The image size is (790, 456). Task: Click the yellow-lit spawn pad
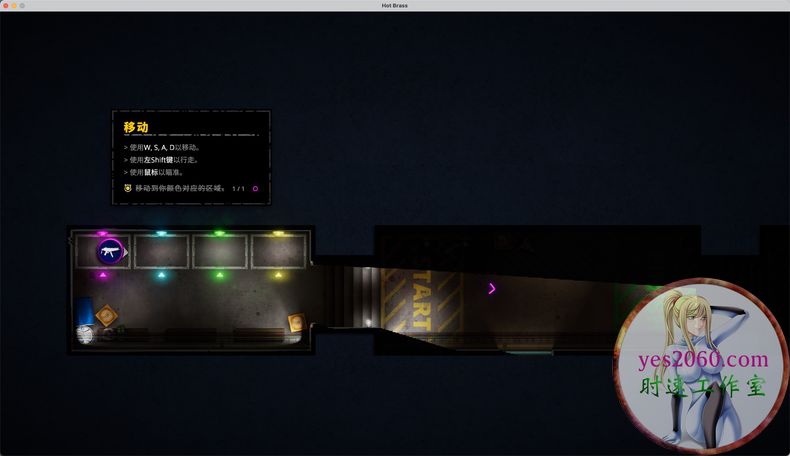click(x=278, y=251)
